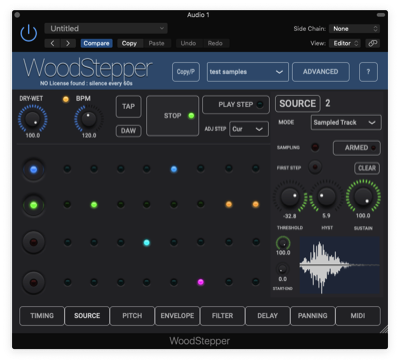This screenshot has height=363, width=400.
Task: Click the BPM knob
Action: pos(89,119)
